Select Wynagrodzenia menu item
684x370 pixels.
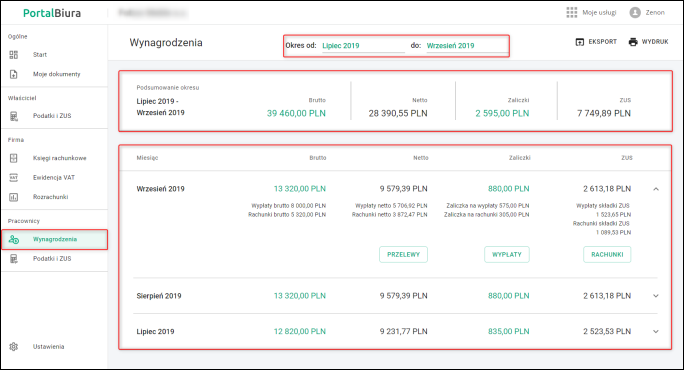[55, 239]
